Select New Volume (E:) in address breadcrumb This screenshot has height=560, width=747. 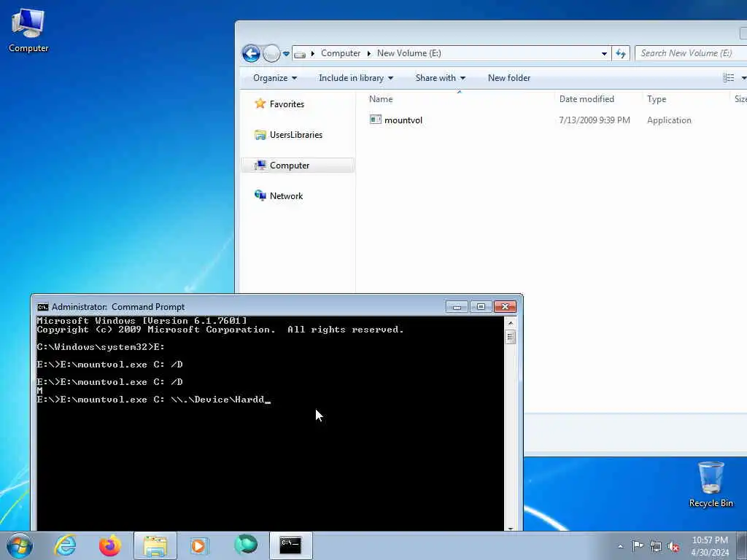(409, 53)
